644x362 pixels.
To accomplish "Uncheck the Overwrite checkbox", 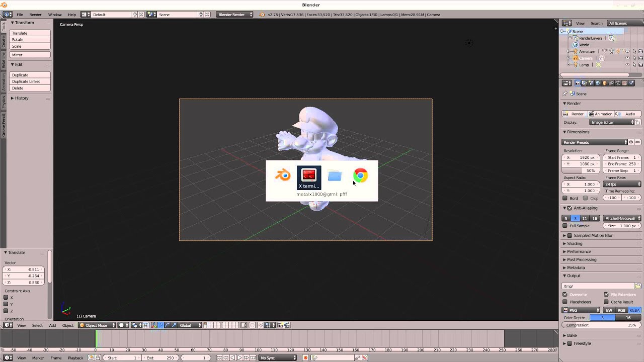I will 565,295.
